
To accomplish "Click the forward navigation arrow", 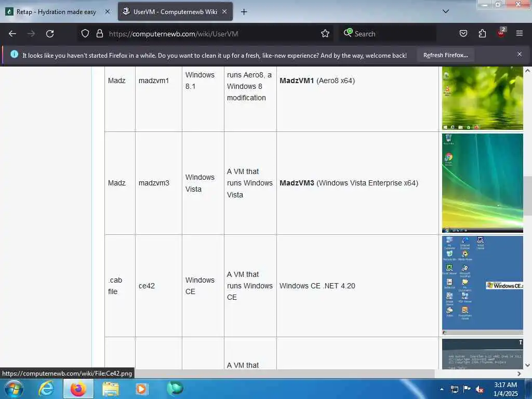I will (x=31, y=34).
